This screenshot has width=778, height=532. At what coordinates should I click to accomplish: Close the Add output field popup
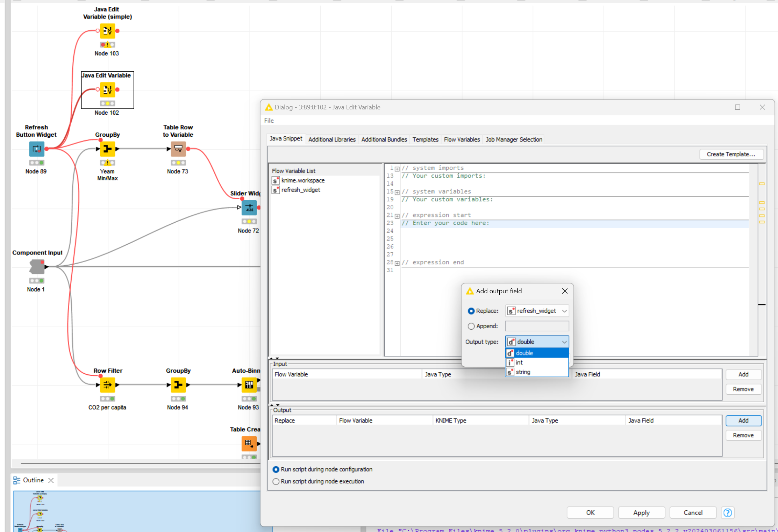(565, 291)
